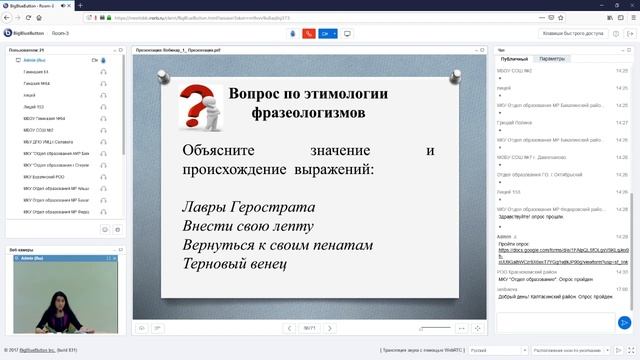This screenshot has width=640, height=360.
Task: Click the logout icon at top right
Action: pyautogui.click(x=630, y=33)
